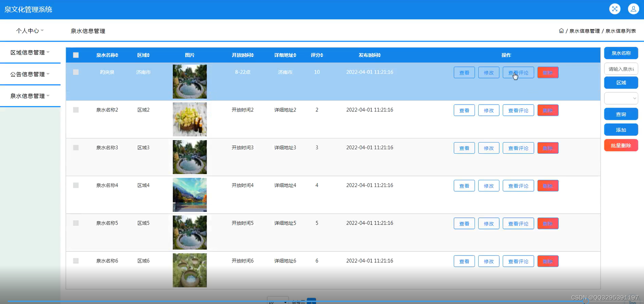Delete the 泉水名称3 row
Image resolution: width=644 pixels, height=304 pixels.
click(548, 148)
